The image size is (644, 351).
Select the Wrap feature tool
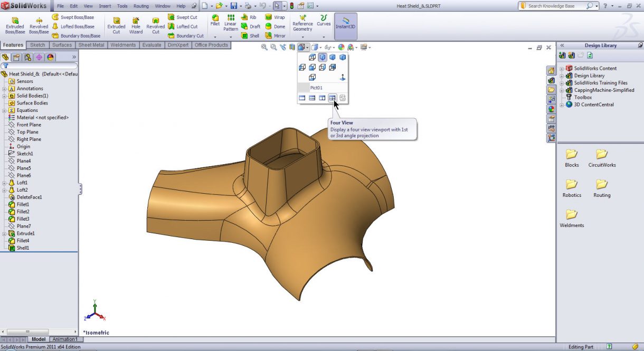coord(275,17)
